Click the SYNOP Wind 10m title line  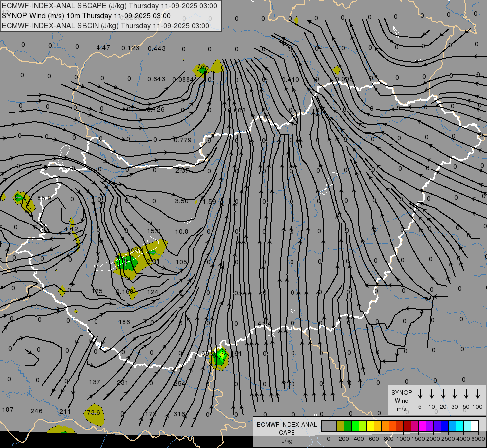tap(86, 16)
